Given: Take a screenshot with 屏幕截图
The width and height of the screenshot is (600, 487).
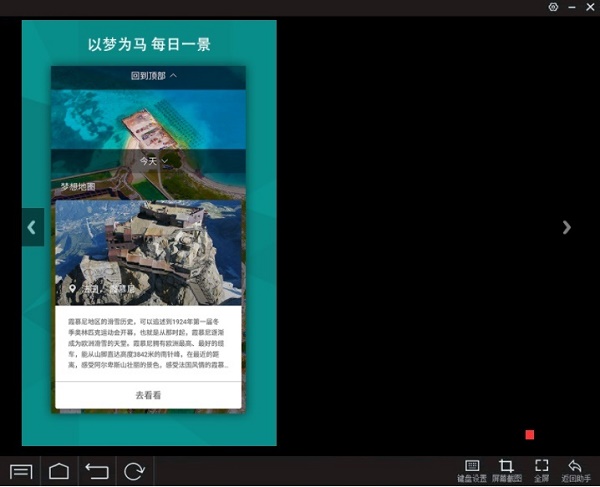Looking at the screenshot, I should (507, 470).
